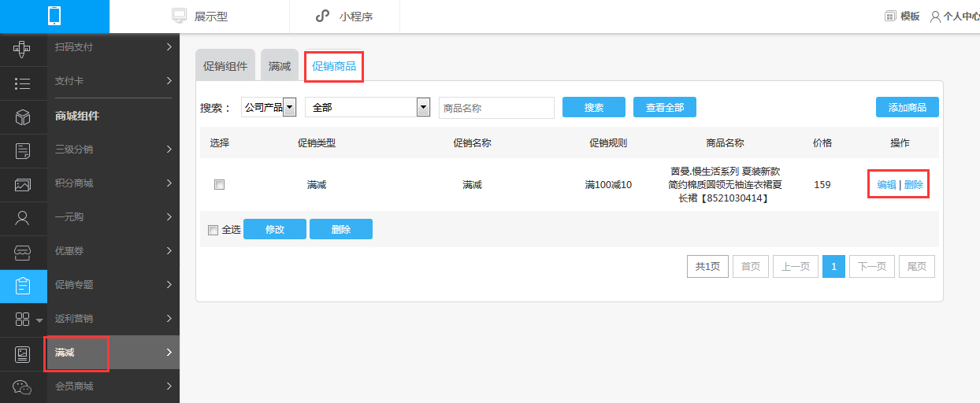
Task: Select the framed photo icon in sidebar
Action: click(x=23, y=354)
